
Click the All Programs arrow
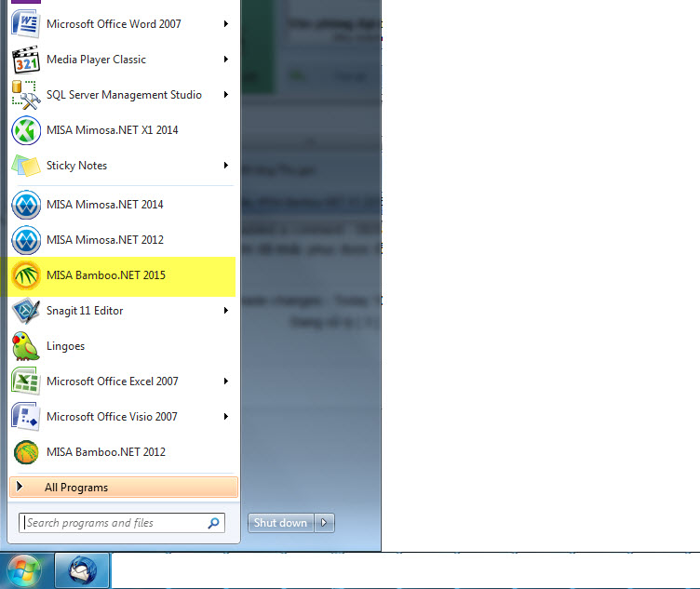20,487
